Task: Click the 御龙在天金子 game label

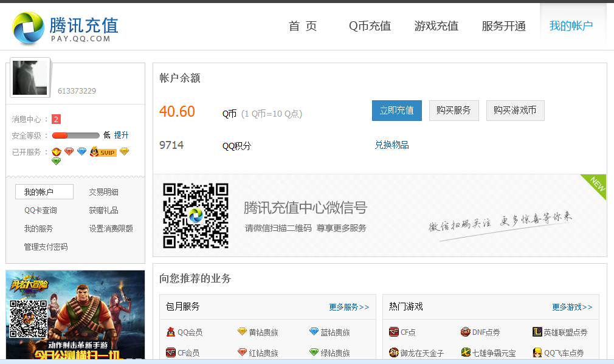Action: coord(423,354)
